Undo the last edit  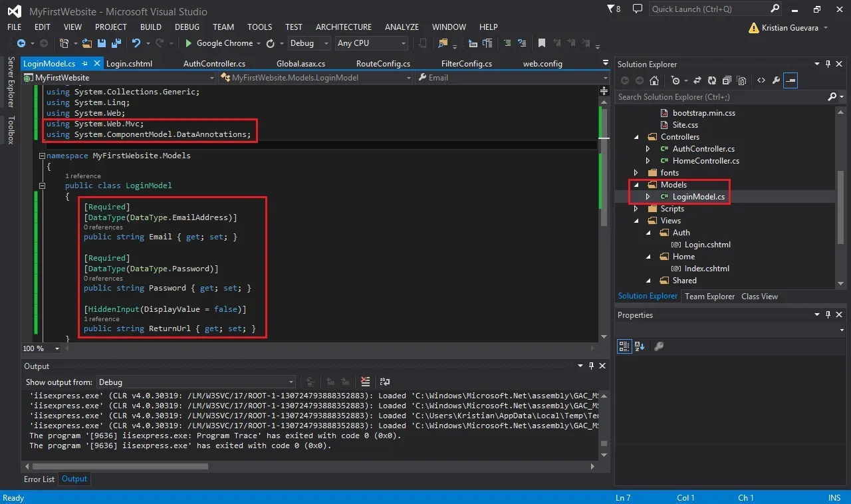[x=136, y=43]
